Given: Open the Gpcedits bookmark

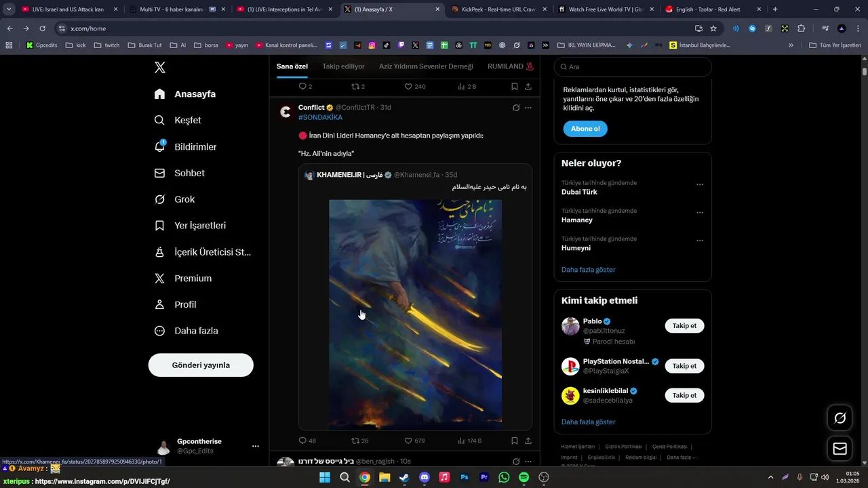Looking at the screenshot, I should pos(41,45).
